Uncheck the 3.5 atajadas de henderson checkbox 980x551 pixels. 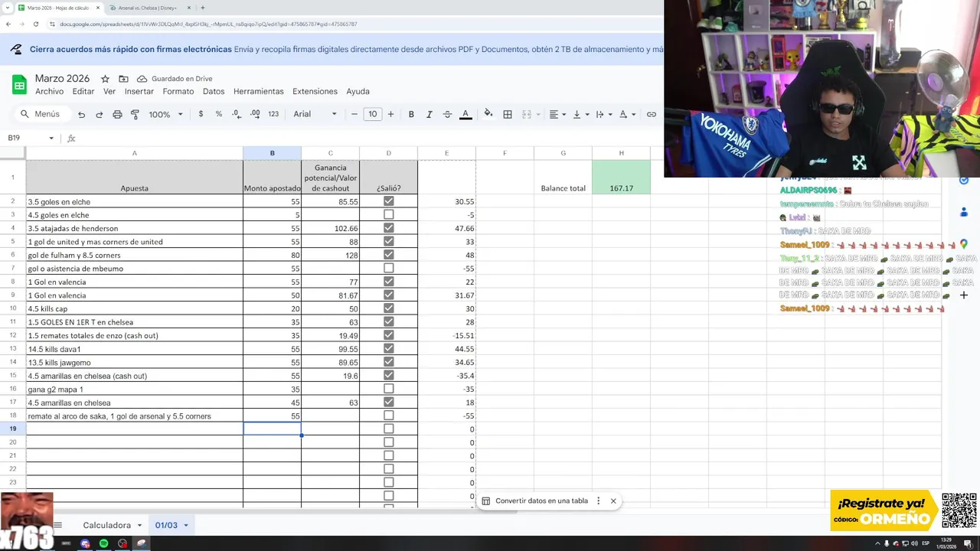pyautogui.click(x=388, y=228)
